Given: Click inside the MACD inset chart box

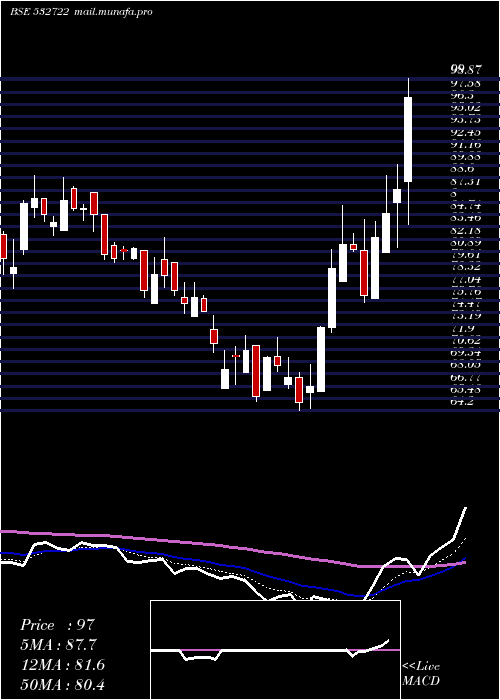Looking at the screenshot, I should pos(275,650).
